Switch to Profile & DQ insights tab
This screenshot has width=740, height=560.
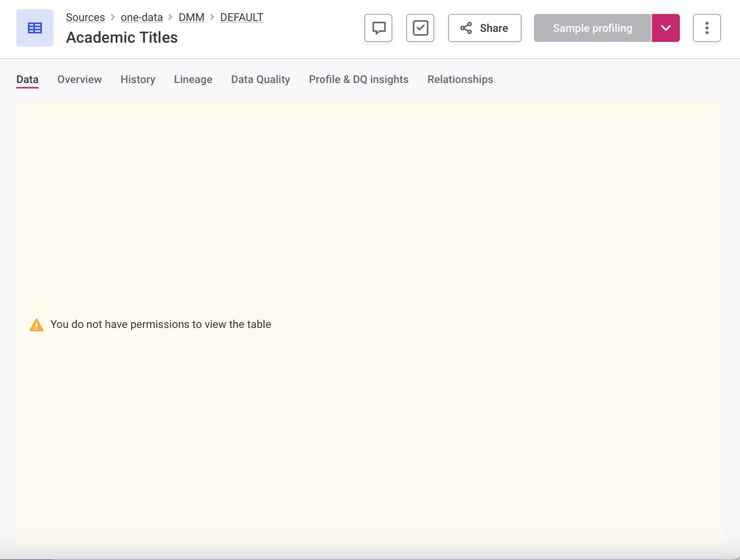[359, 80]
